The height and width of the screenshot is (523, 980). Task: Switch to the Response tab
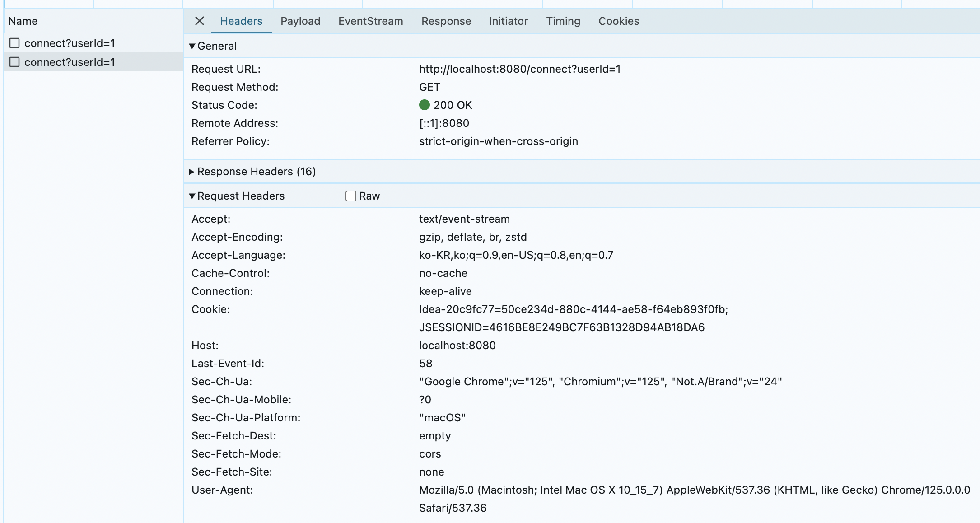pyautogui.click(x=446, y=21)
